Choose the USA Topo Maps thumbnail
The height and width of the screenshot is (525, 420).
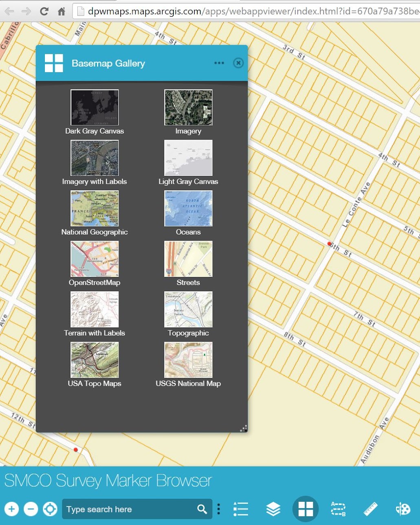point(95,360)
